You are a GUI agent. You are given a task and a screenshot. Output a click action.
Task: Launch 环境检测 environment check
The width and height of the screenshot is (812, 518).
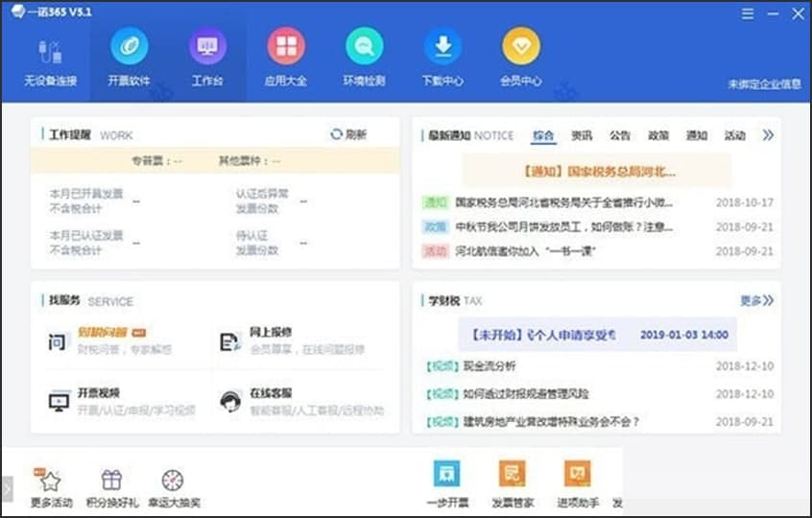coord(364,47)
